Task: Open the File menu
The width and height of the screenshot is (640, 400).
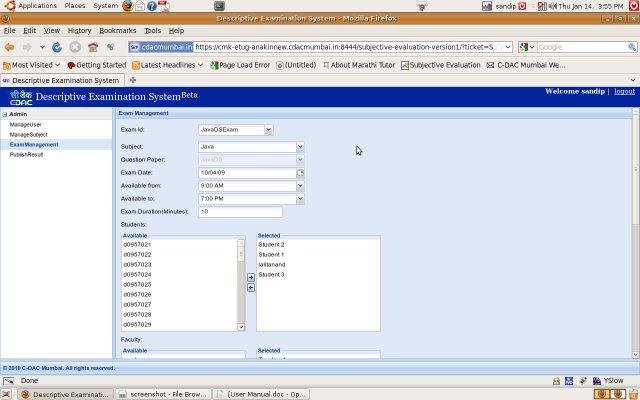Action: [9, 31]
